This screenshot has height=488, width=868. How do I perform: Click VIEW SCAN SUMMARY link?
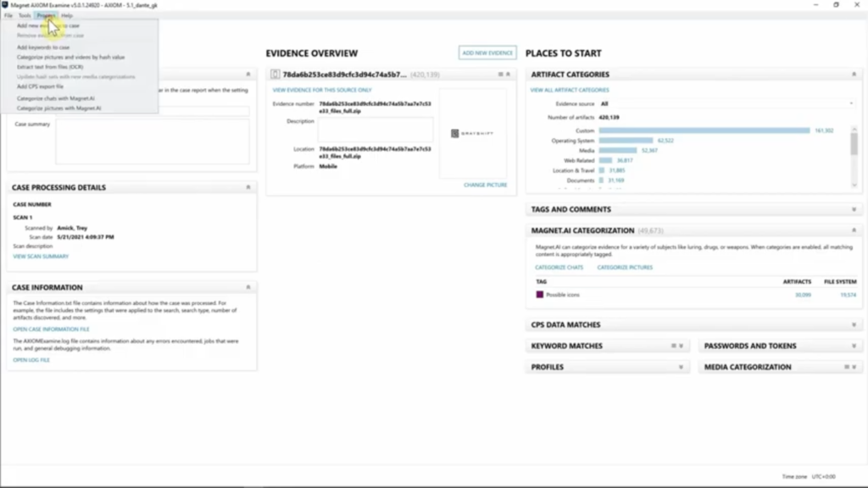tap(41, 256)
